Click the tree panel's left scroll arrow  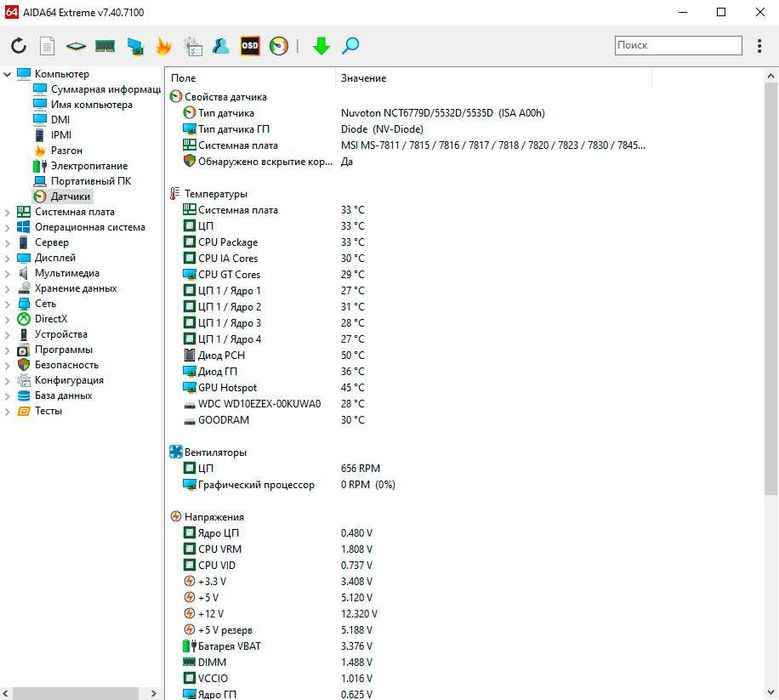[5, 693]
